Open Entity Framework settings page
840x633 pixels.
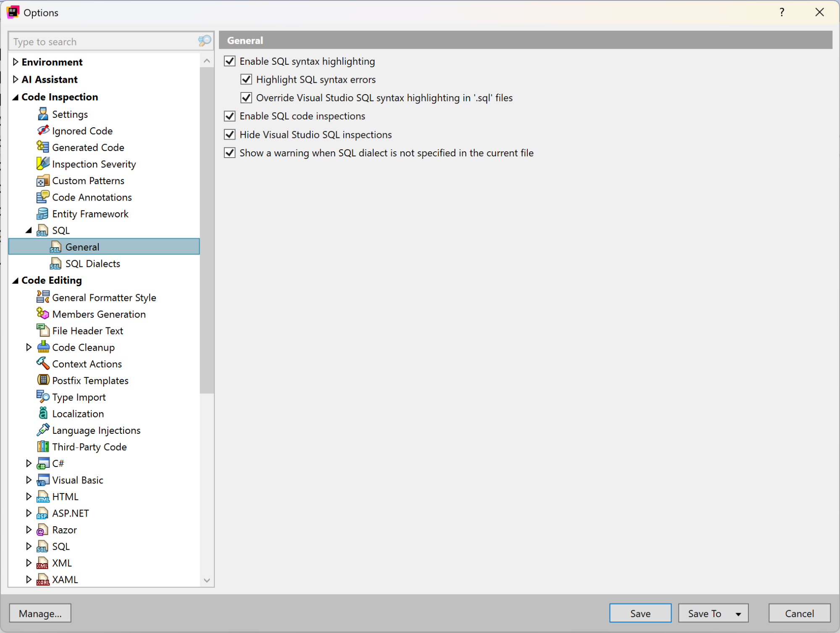[90, 214]
